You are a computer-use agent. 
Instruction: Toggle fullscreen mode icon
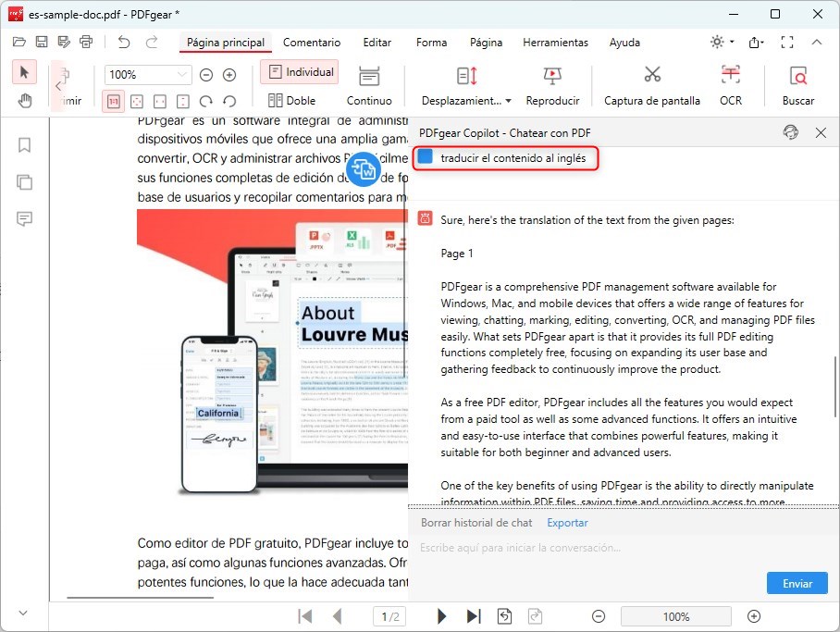[787, 42]
